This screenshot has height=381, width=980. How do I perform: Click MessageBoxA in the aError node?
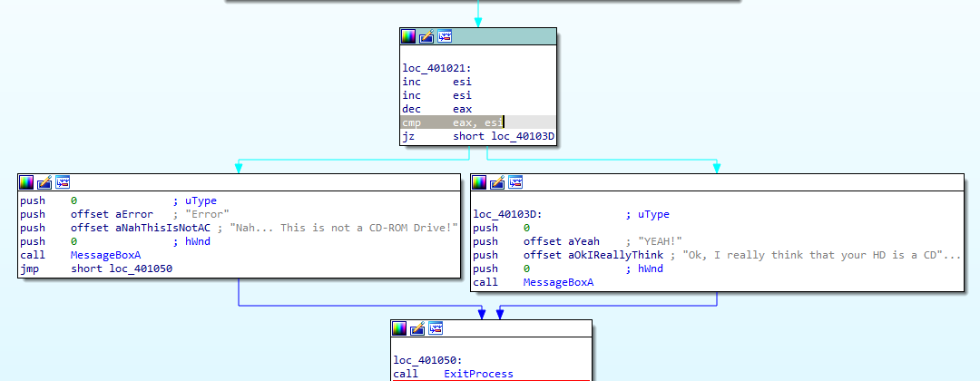105,255
